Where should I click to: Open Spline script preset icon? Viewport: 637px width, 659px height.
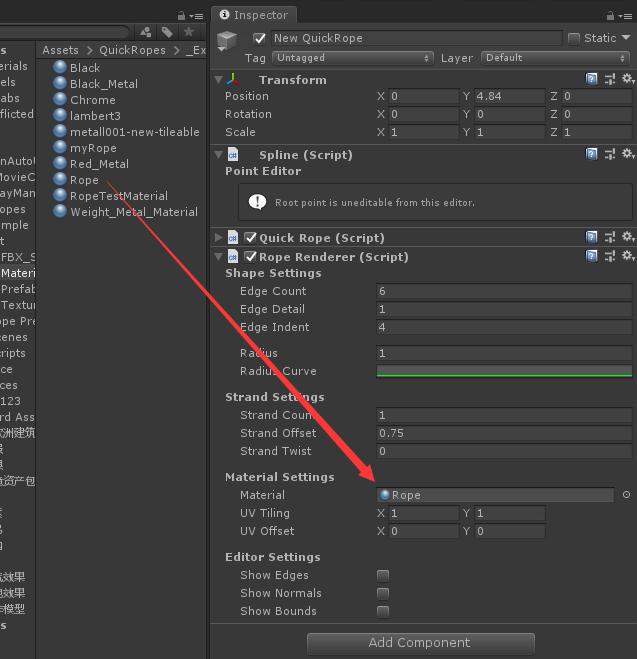610,154
